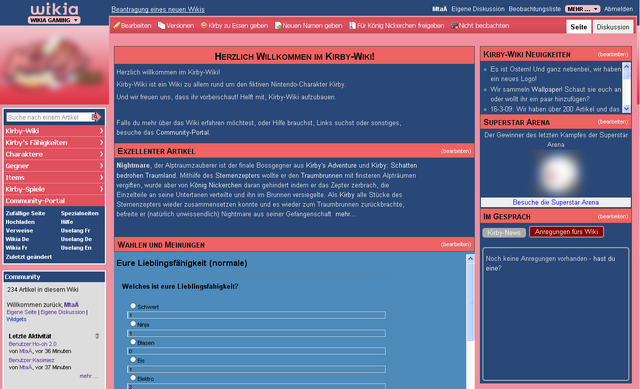Click Abmelden to log out
Image resolution: width=640 pixels, height=389 pixels.
618,9
